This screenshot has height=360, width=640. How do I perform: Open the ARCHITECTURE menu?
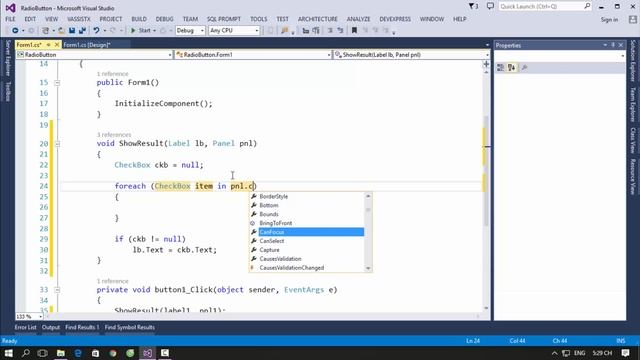(x=318, y=19)
